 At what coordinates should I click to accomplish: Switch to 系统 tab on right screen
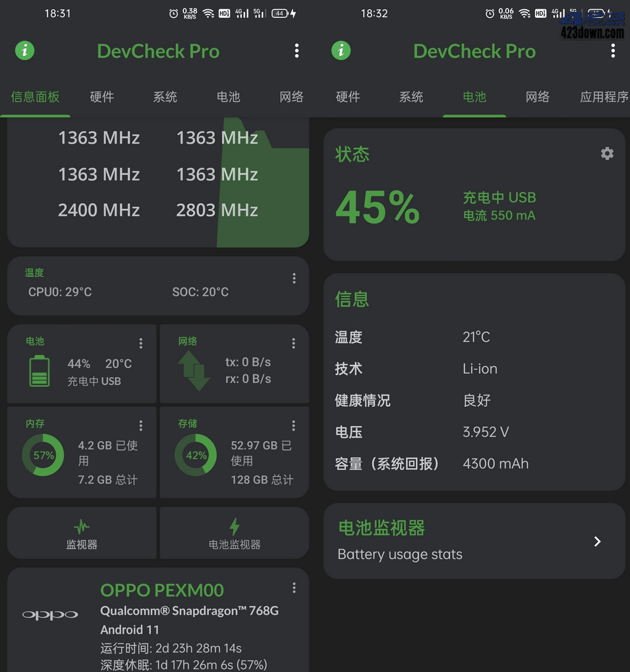(411, 97)
